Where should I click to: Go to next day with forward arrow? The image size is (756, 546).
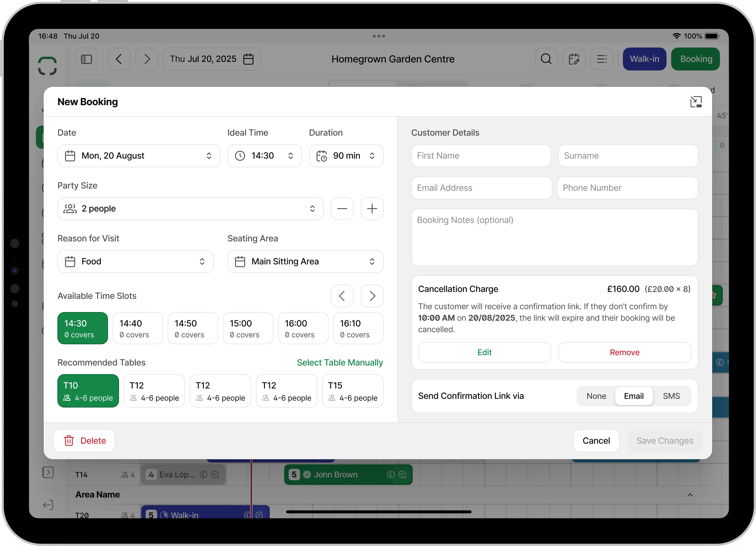[x=147, y=59]
